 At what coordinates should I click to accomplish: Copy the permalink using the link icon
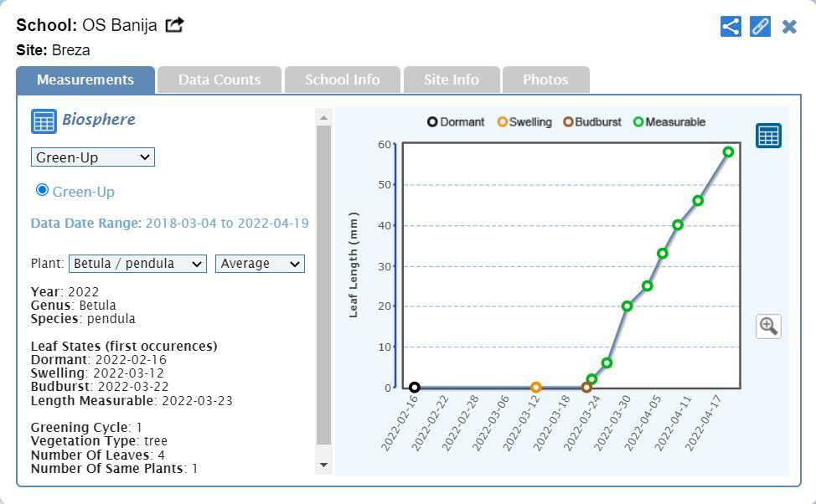coord(760,26)
